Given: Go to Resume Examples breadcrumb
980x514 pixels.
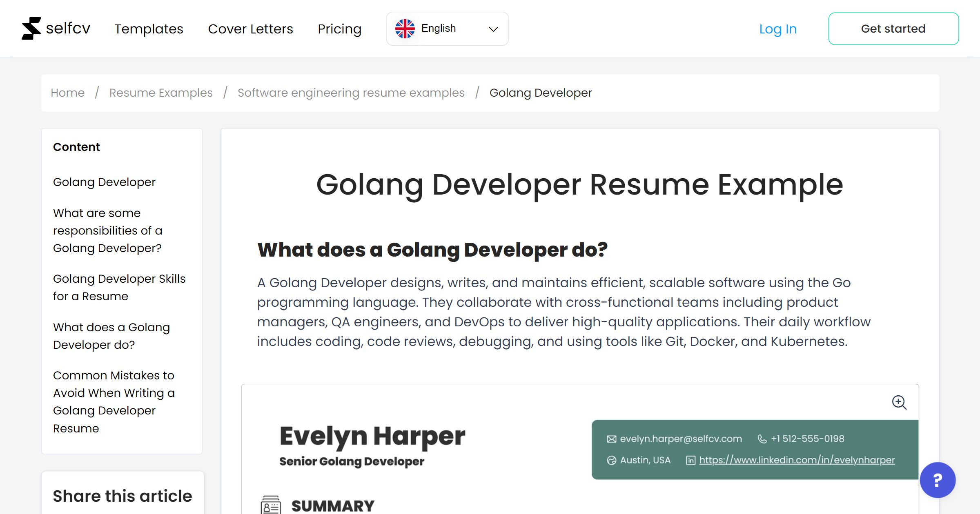Looking at the screenshot, I should pos(161,93).
